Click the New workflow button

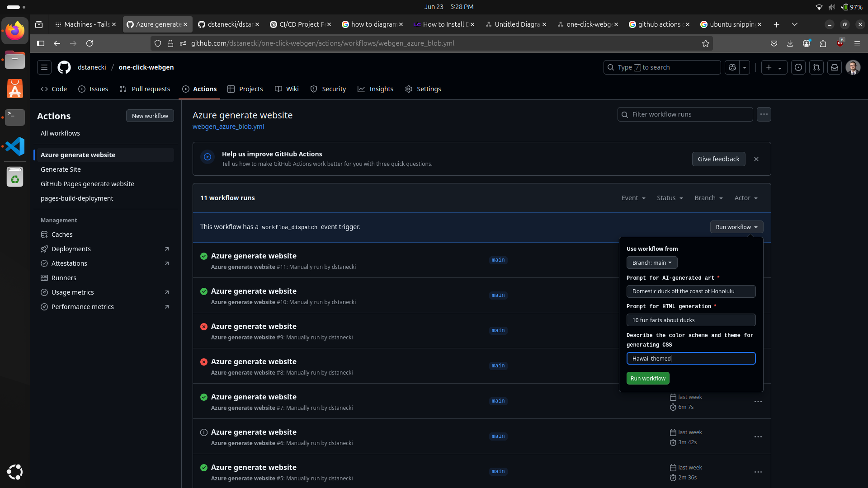click(150, 116)
